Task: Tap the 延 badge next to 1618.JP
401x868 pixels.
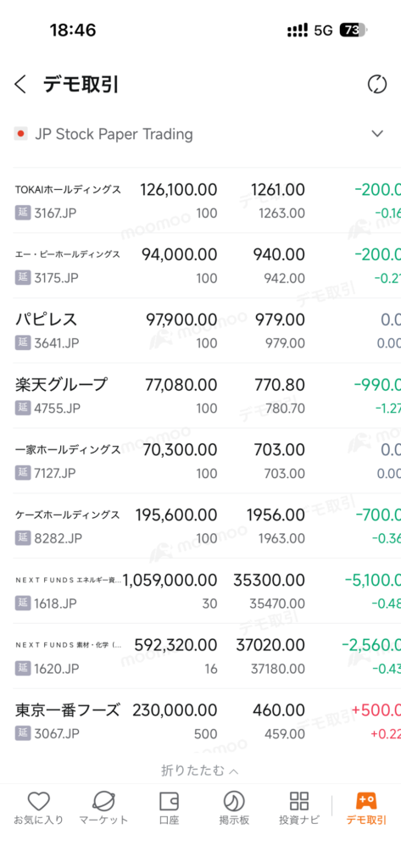Action: pos(22,604)
